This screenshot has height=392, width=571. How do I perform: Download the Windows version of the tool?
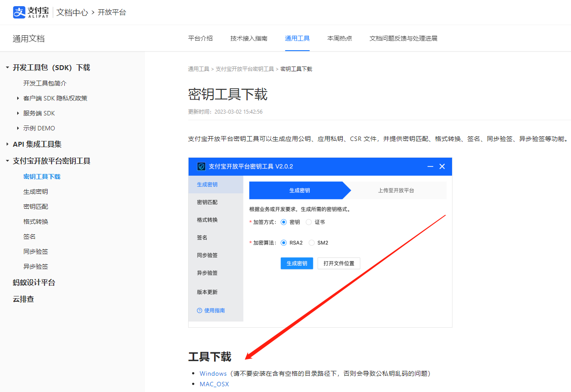click(213, 374)
